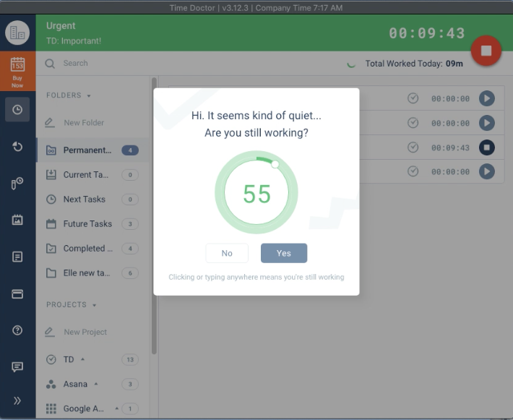Click the Future Tasks count badge 3
Viewport: 513px width, 420px height.
point(130,224)
